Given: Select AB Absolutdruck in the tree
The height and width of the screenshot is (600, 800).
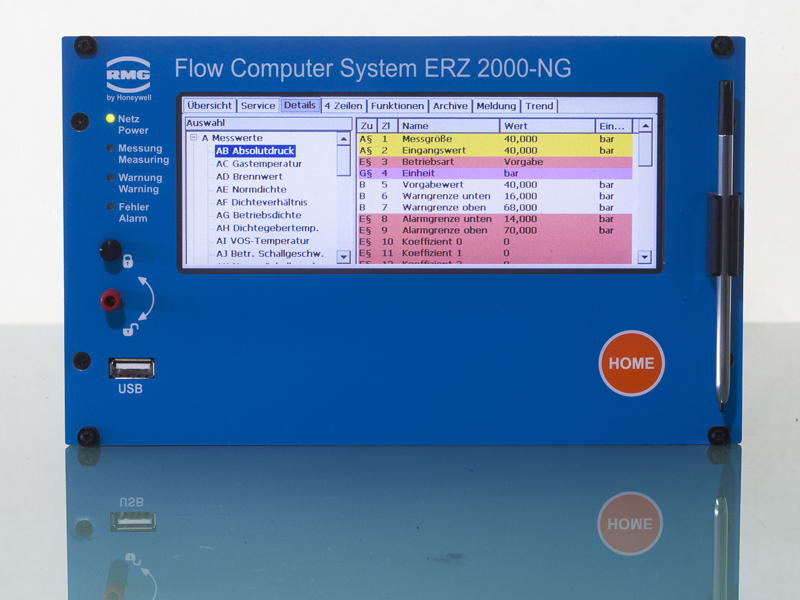Looking at the screenshot, I should 255,151.
